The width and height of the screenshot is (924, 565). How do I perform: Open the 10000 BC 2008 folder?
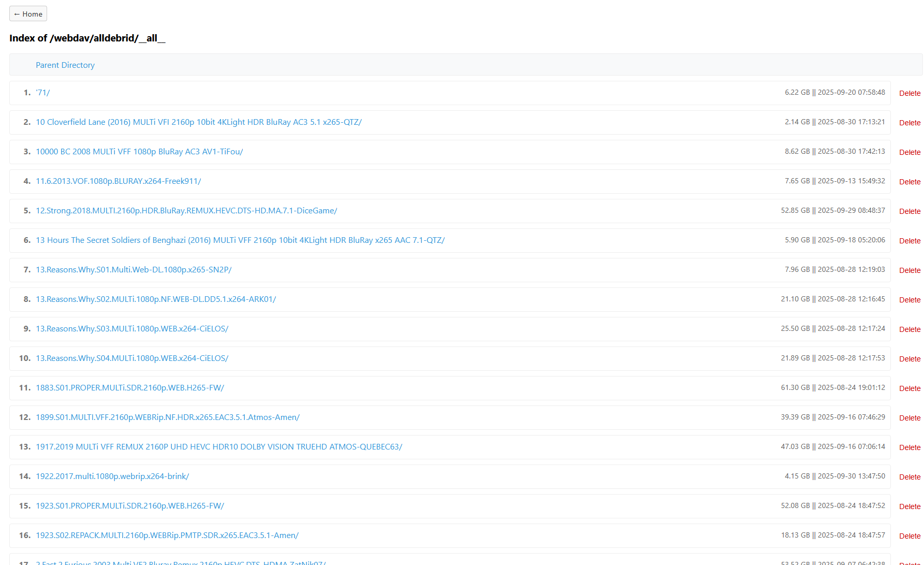pos(139,152)
